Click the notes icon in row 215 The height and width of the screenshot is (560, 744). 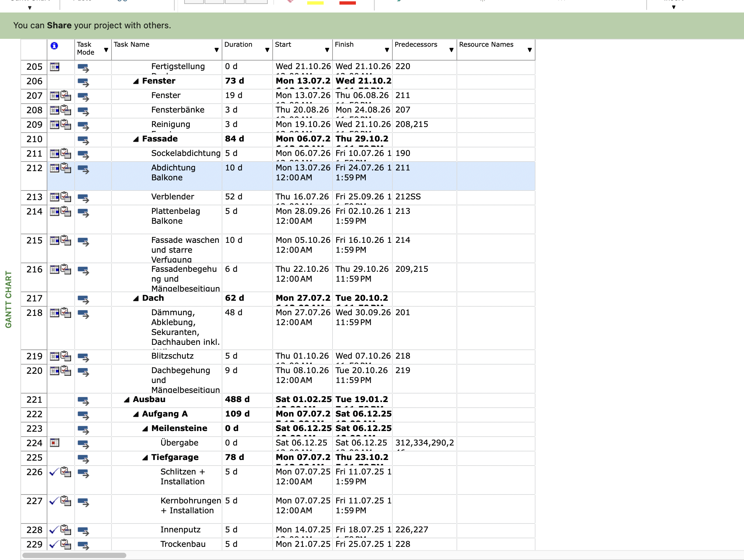tap(66, 240)
